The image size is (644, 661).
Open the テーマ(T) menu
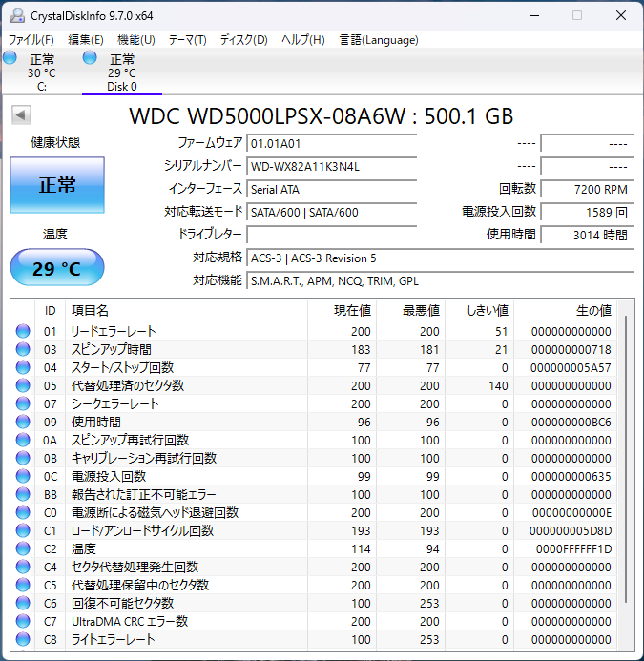(188, 40)
